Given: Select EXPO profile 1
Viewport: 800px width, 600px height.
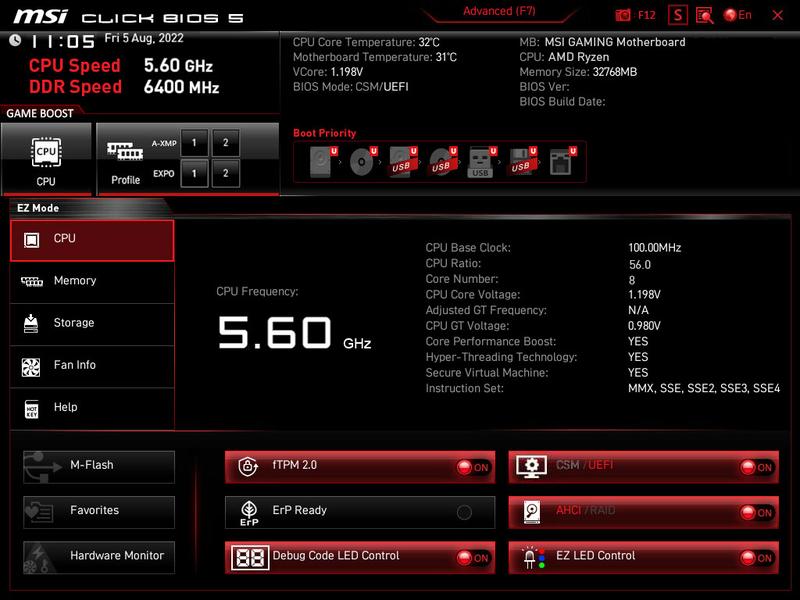Looking at the screenshot, I should (x=194, y=173).
